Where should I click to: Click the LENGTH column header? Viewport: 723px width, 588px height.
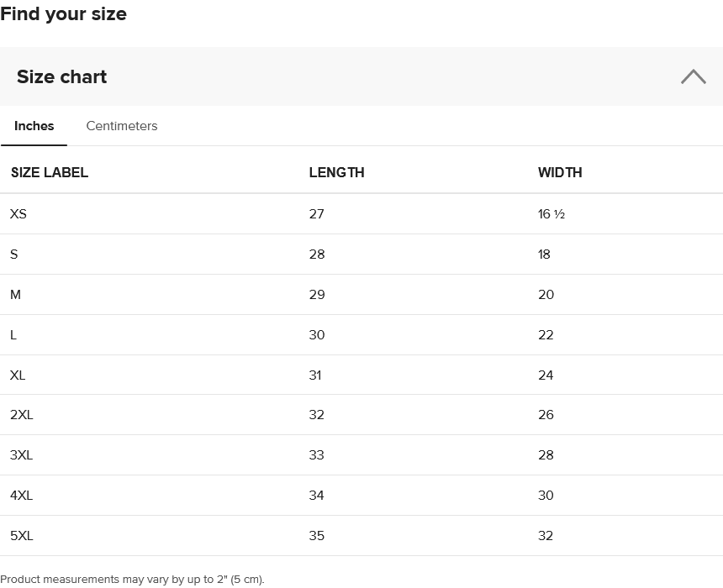(x=336, y=172)
